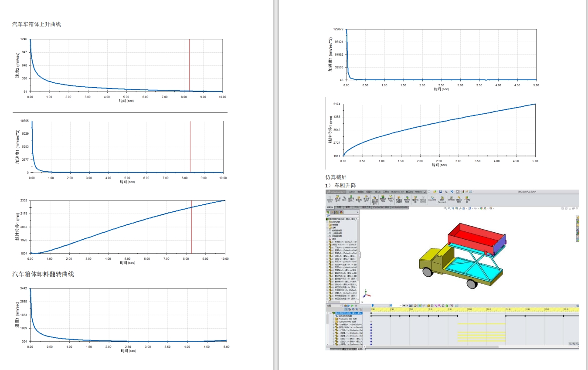Click the Undo arrow in SolidWorks toolbar
588x370 pixels.
tap(452, 192)
